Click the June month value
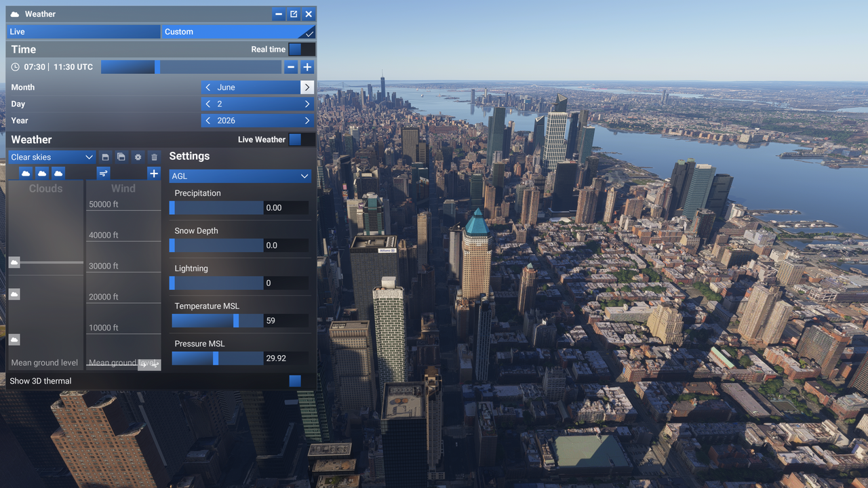Screen dimensions: 868x488 [226, 87]
